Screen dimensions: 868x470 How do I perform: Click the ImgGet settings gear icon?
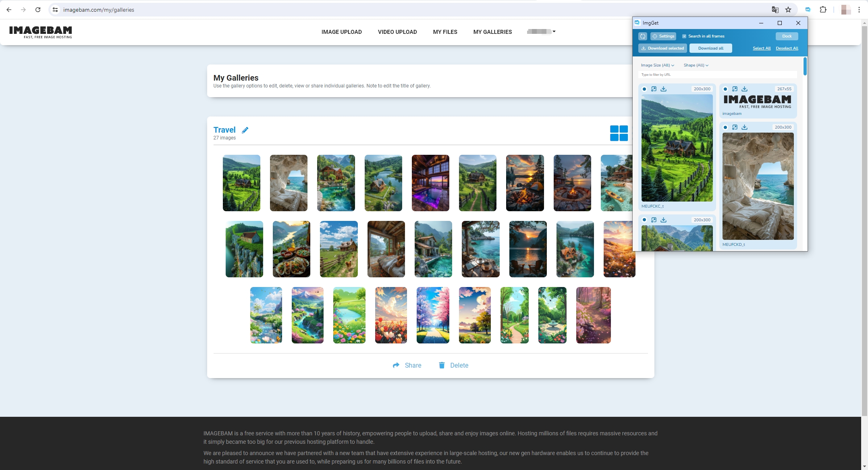tap(655, 36)
